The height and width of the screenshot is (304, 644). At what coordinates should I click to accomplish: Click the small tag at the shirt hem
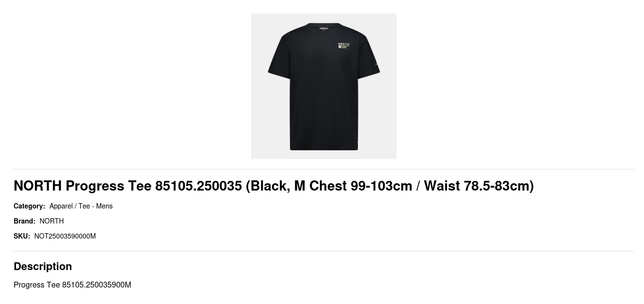358,142
